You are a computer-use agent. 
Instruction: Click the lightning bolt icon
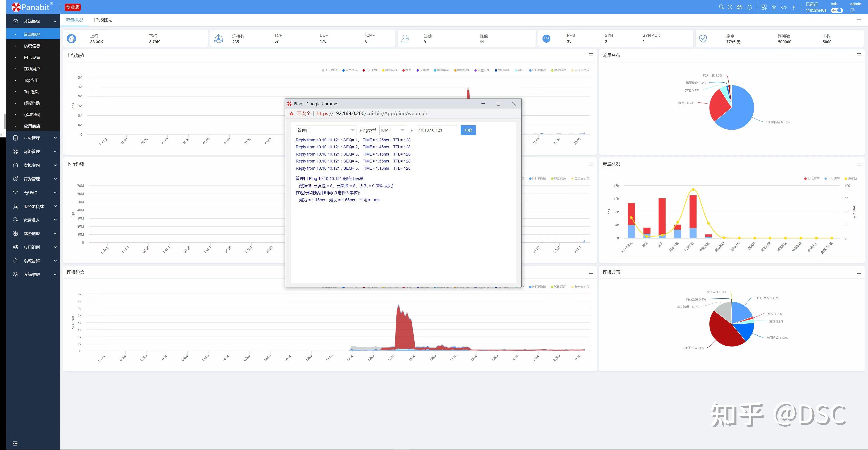pos(794,7)
